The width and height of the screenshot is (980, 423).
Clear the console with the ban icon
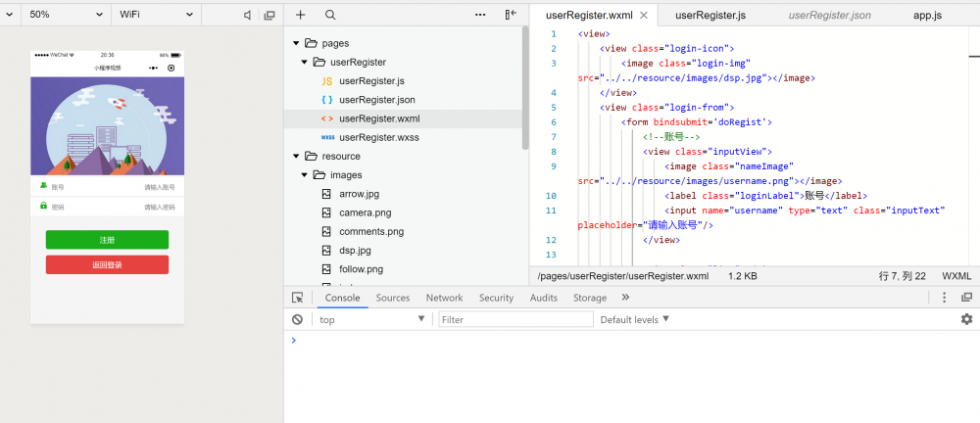297,319
